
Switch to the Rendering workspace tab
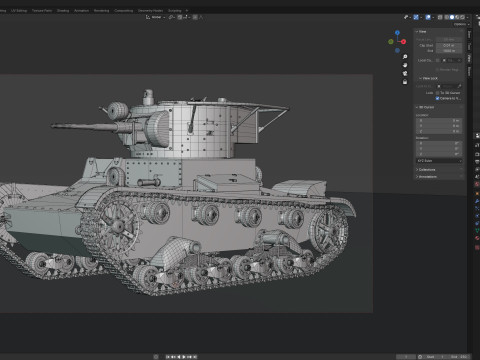[x=101, y=11]
